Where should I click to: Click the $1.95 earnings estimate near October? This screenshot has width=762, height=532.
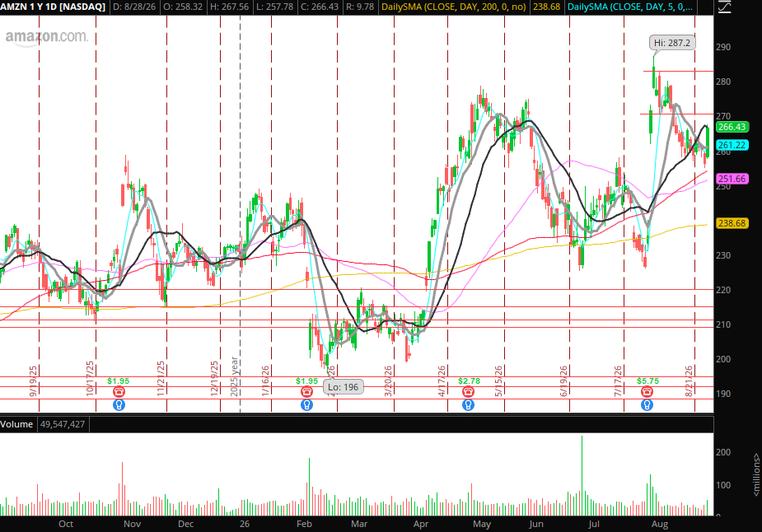[x=118, y=381]
